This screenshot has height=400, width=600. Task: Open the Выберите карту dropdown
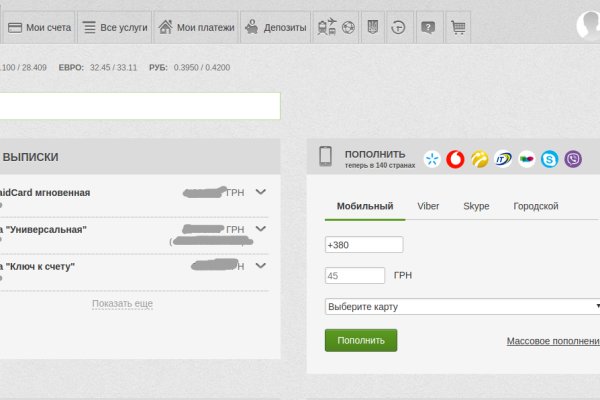[462, 306]
